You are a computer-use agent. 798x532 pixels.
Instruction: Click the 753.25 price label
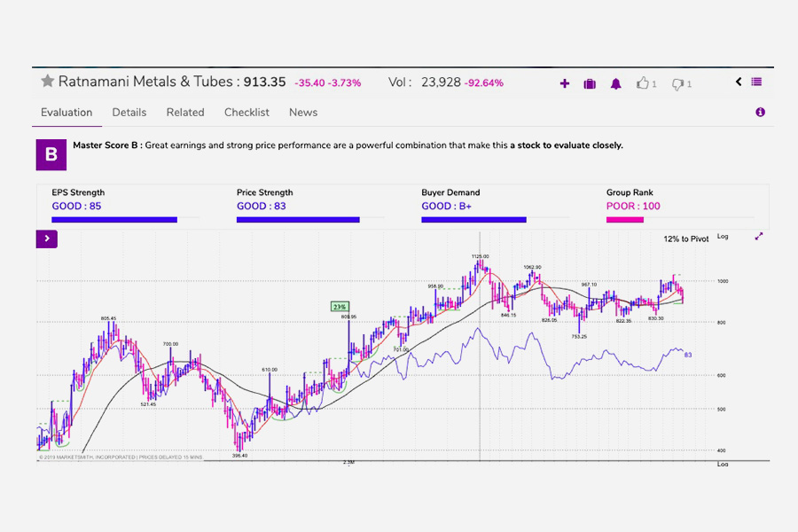click(x=579, y=337)
